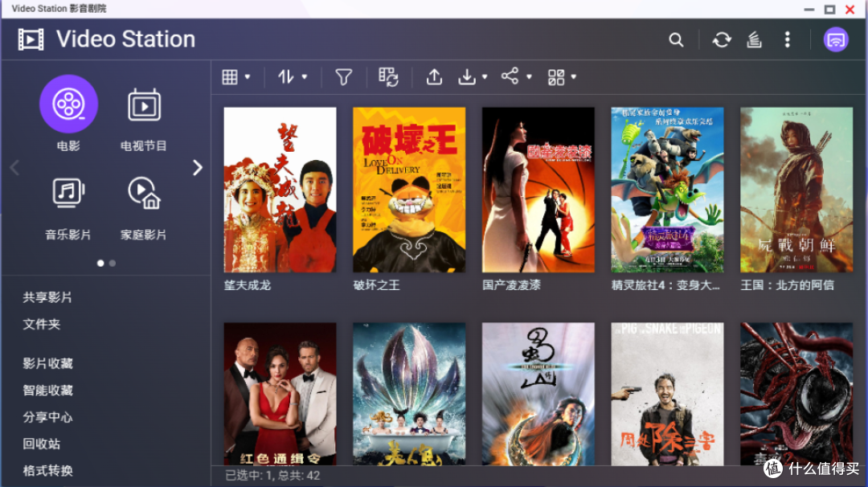Expand the sort order dropdown arrow
Viewport: 868px width, 487px height.
pyautogui.click(x=305, y=77)
